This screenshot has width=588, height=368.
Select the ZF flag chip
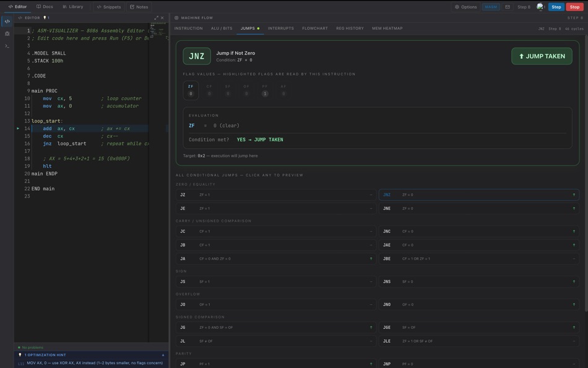191,90
